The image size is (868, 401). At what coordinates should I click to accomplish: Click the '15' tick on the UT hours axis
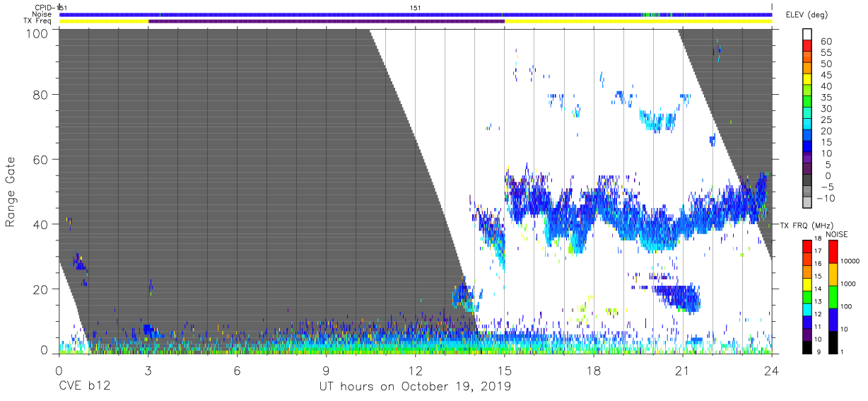point(505,371)
